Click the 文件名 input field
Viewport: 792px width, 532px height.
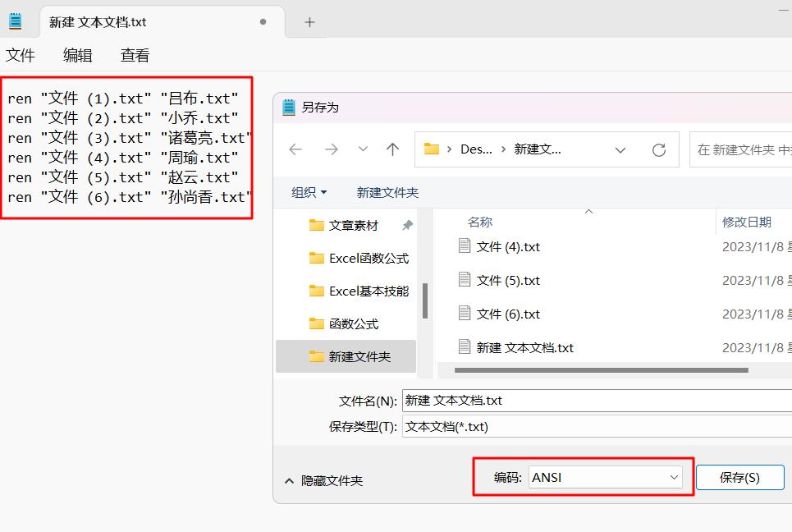click(x=597, y=401)
